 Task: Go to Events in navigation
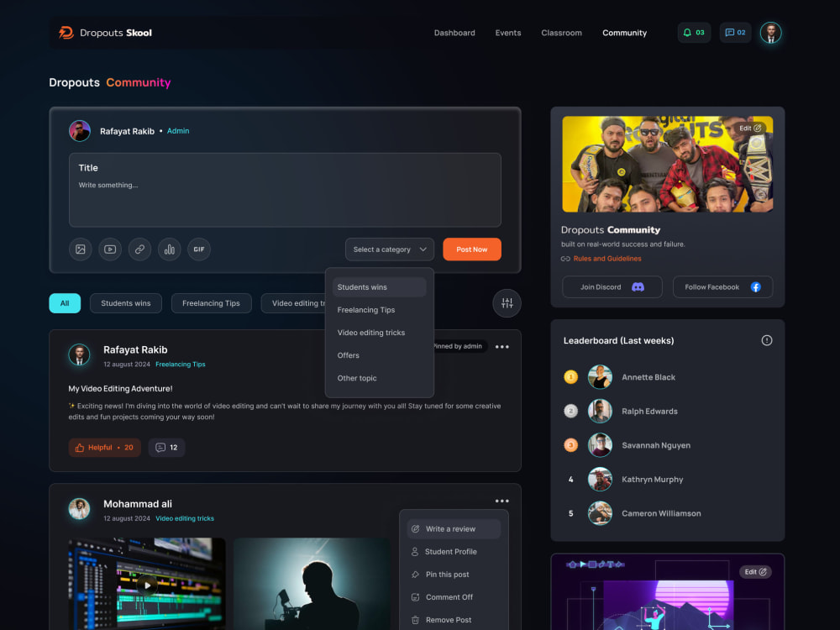(x=508, y=33)
